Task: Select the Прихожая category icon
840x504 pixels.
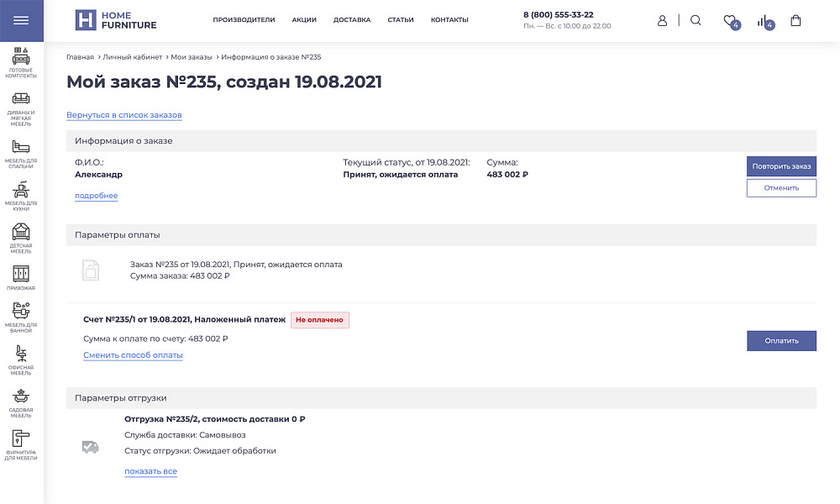Action: pos(21,272)
